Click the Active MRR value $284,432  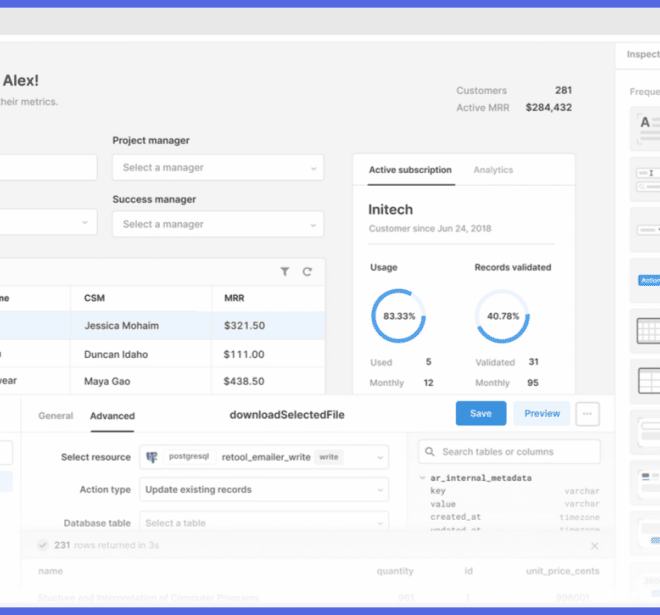[549, 107]
